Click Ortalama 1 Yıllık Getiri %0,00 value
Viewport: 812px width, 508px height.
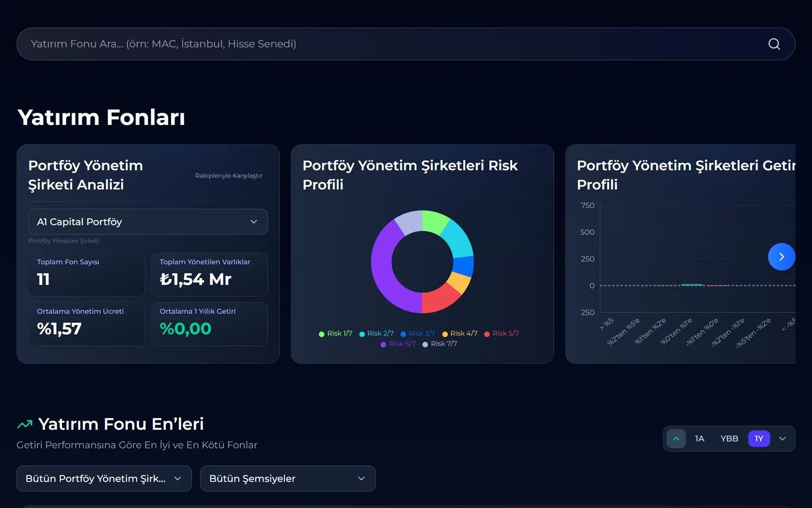185,329
